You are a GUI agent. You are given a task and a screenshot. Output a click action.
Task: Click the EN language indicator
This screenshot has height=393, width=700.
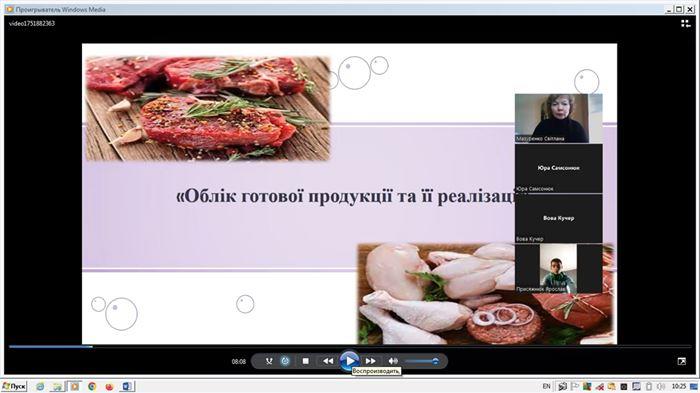coord(546,386)
